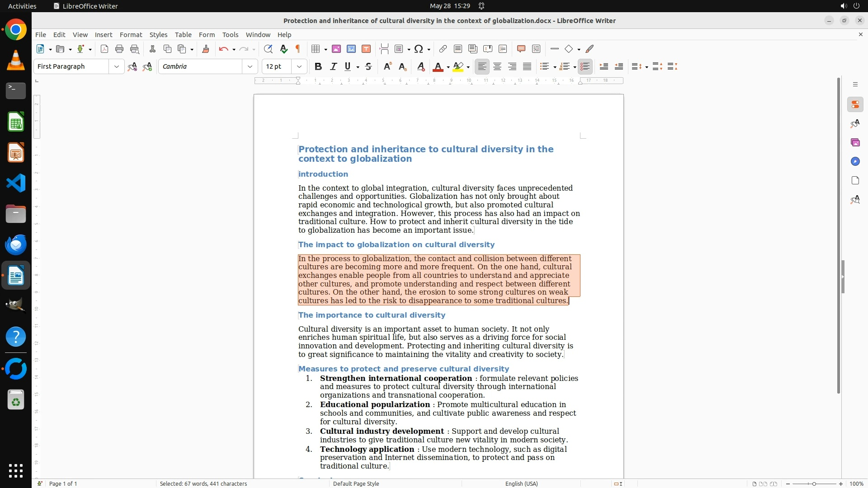Click the Export as PDF icon
The image size is (868, 488).
pyautogui.click(x=104, y=49)
